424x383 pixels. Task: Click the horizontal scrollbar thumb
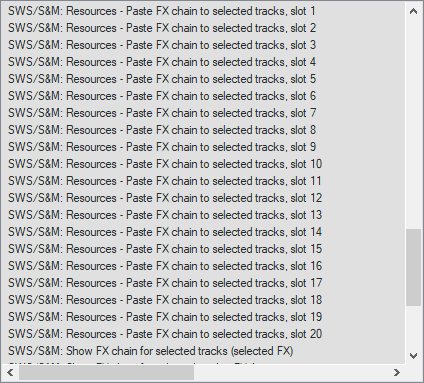coord(106,372)
